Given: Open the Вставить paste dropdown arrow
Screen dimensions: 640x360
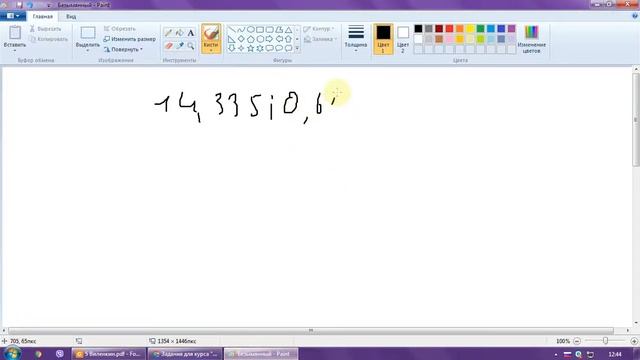Looking at the screenshot, I should 15,50.
